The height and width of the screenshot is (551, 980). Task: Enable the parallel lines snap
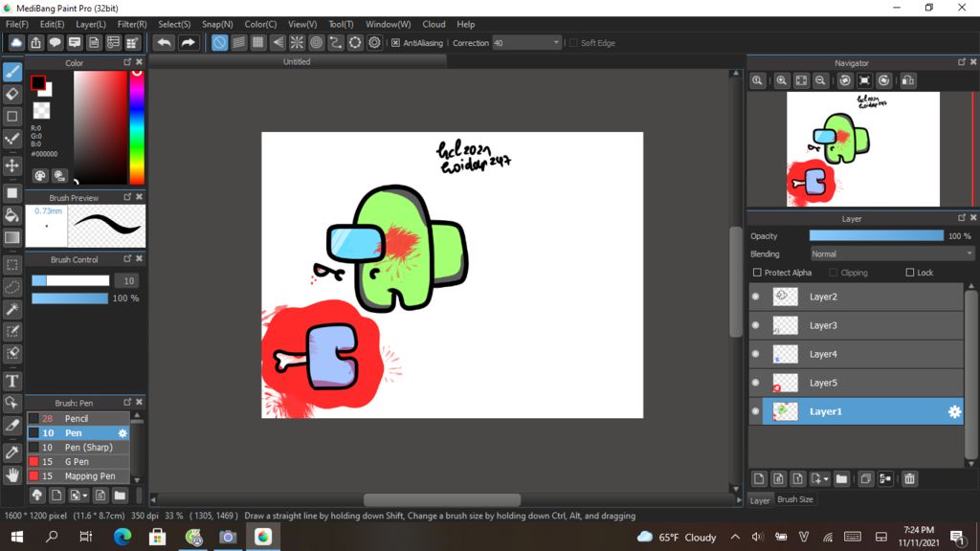click(x=238, y=42)
